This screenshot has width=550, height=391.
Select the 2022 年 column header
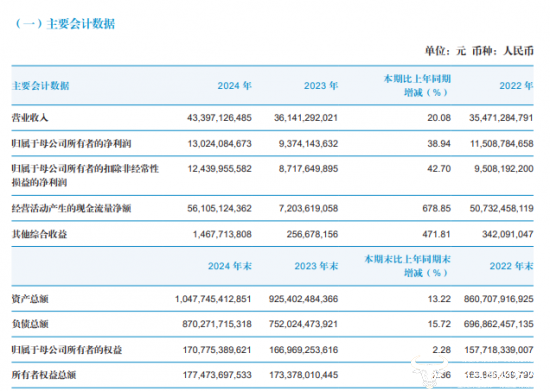[516, 86]
